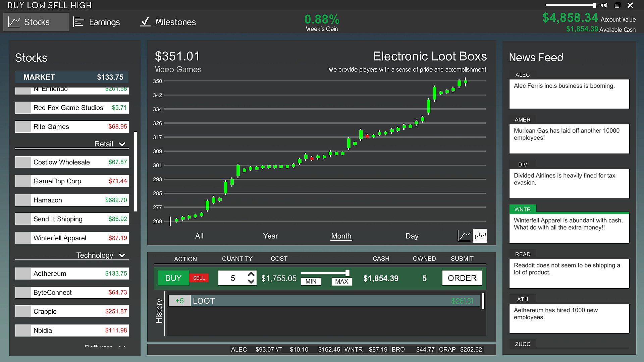The width and height of the screenshot is (644, 362).
Task: Switch to candlestick chart view icon
Action: [480, 236]
